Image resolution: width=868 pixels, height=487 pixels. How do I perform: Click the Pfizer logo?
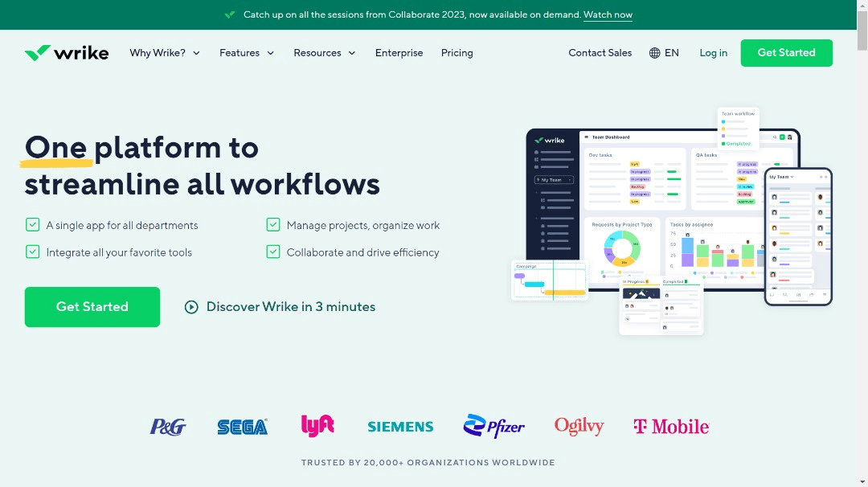(x=493, y=426)
